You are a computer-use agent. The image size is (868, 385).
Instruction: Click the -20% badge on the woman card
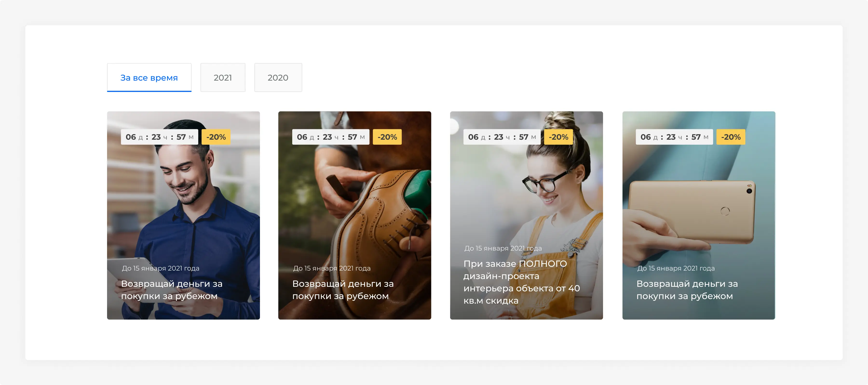(558, 137)
